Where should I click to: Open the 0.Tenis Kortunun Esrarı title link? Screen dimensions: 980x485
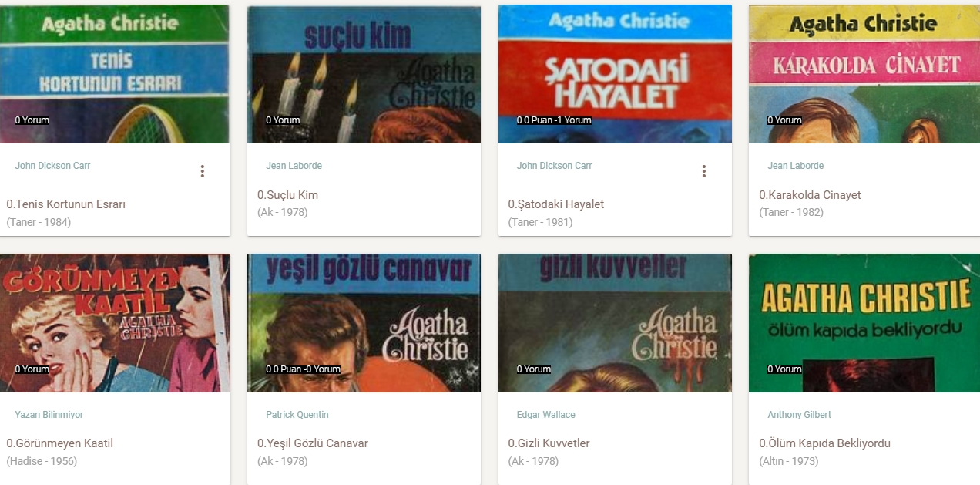point(66,204)
